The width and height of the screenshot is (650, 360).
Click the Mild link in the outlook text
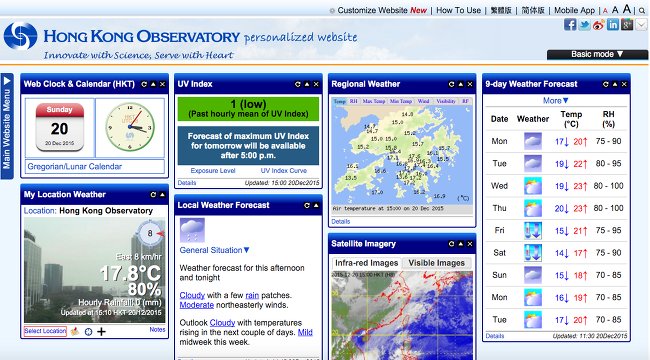pyautogui.click(x=306, y=333)
